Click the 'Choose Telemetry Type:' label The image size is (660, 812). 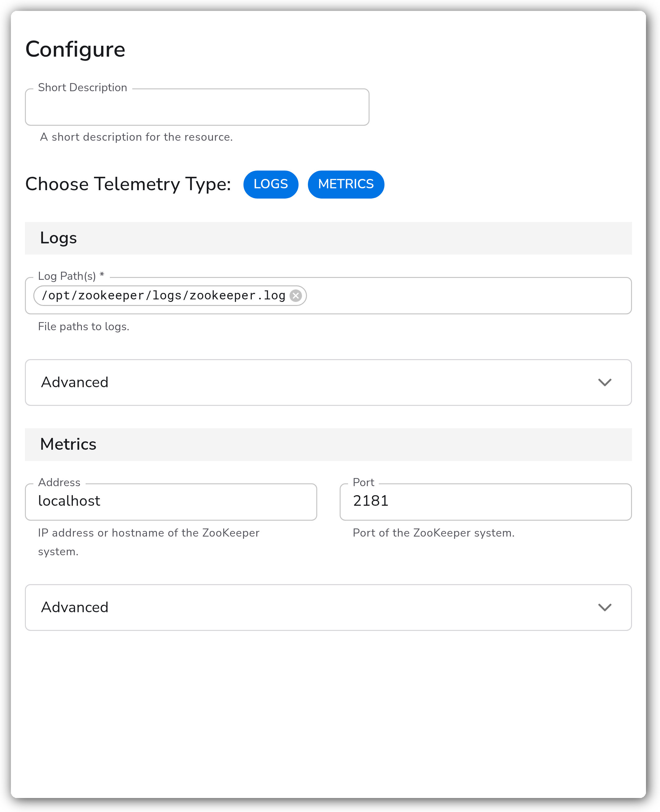click(x=128, y=184)
